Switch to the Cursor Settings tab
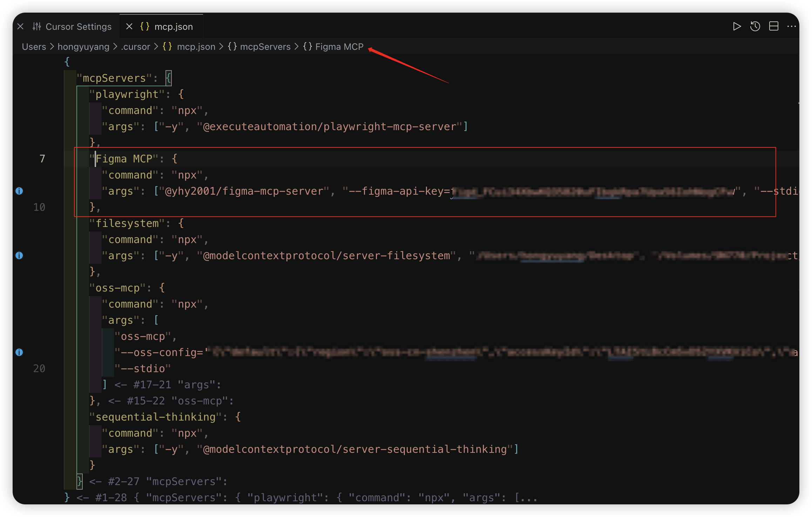812x517 pixels. [x=72, y=27]
